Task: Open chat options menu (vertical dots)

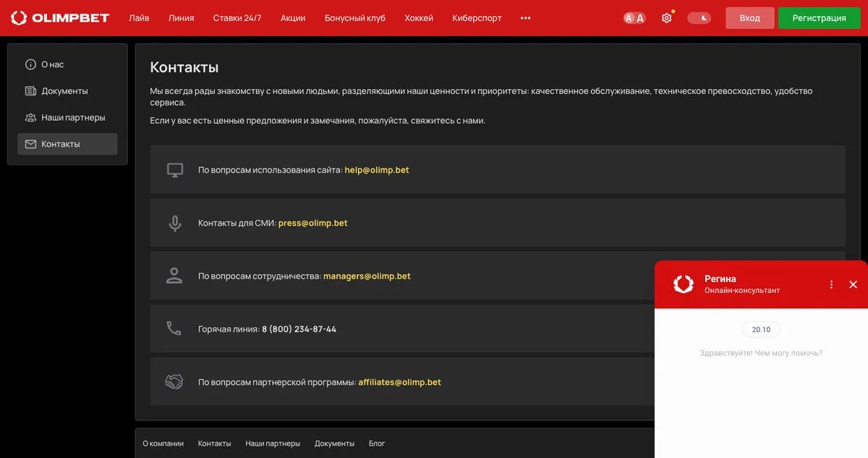Action: point(832,284)
